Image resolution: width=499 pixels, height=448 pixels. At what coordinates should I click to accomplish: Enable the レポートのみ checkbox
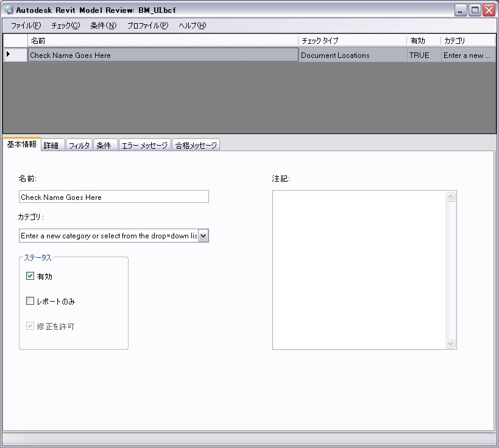[x=30, y=301]
